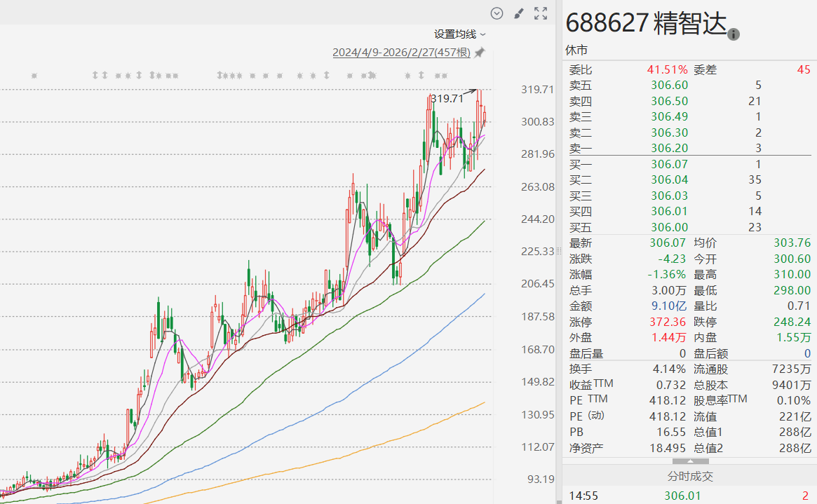Select the drawing brush tool icon
The width and height of the screenshot is (817, 504).
pos(519,13)
